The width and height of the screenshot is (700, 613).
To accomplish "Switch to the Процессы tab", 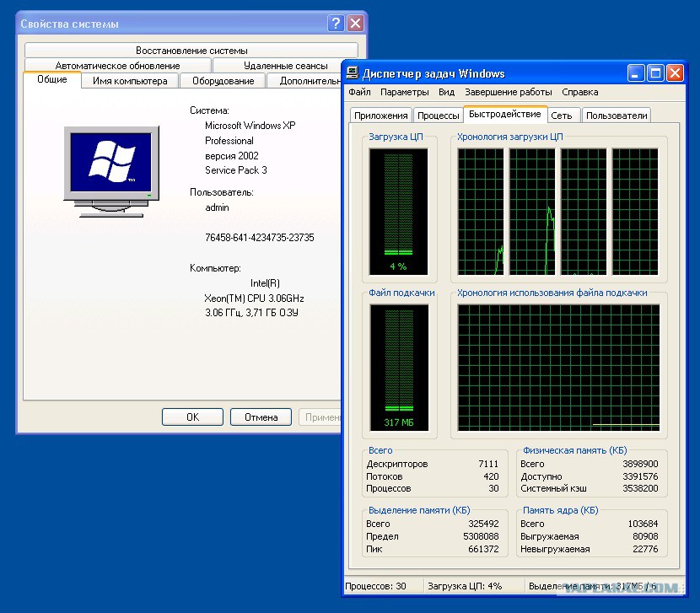I will pos(439,116).
